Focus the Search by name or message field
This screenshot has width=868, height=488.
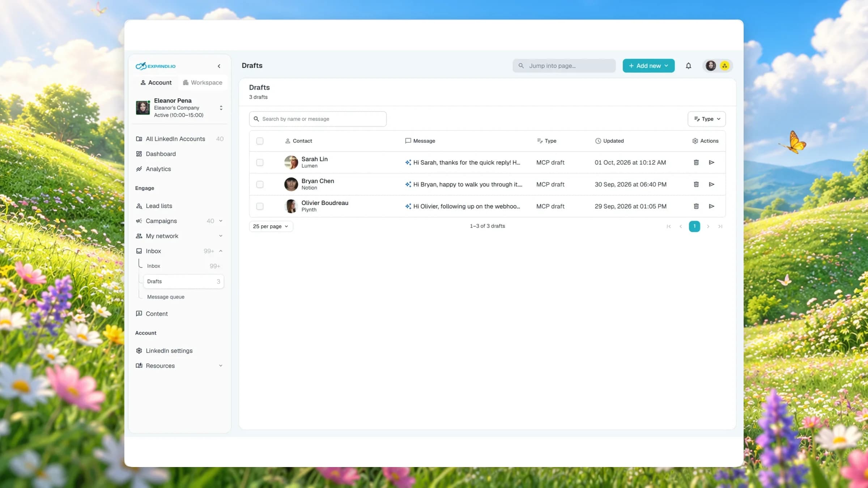point(318,119)
